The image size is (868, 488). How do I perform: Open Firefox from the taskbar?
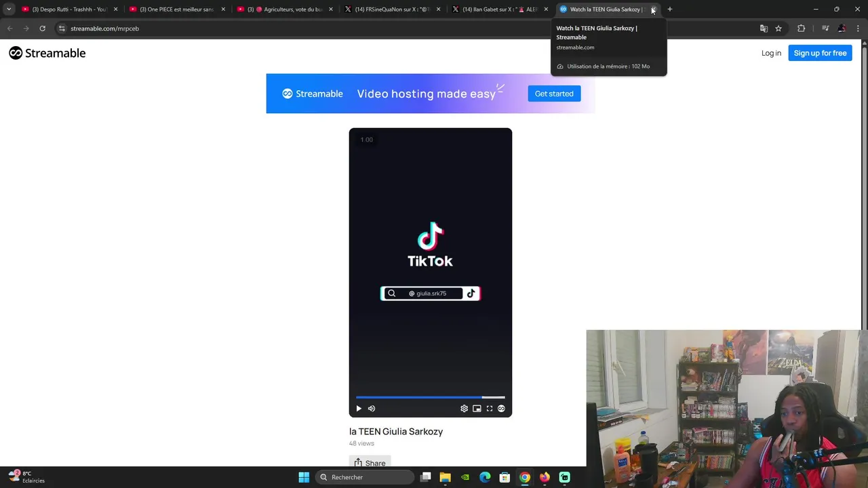point(545,477)
